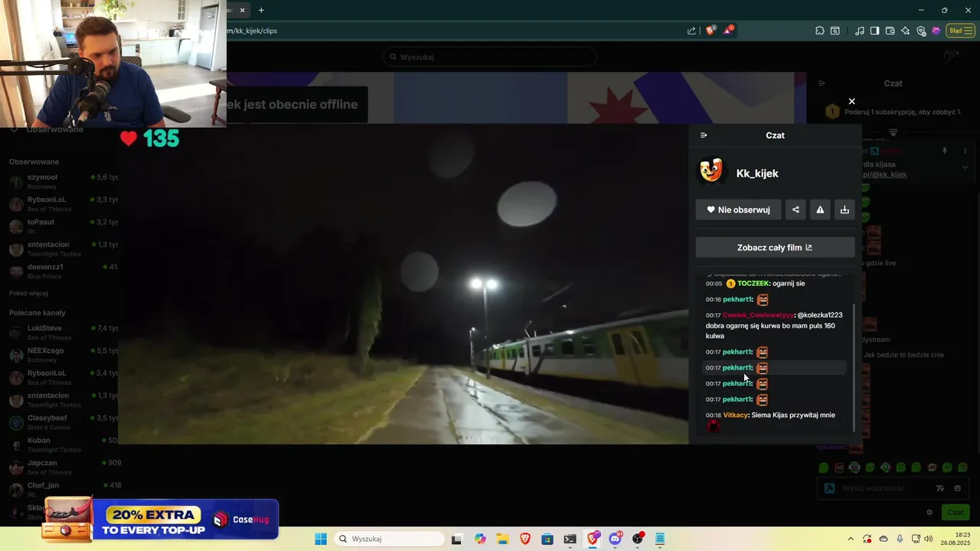Click the purple profile avatar icon
Viewport: 980px width, 551px height.
pyautogui.click(x=936, y=31)
